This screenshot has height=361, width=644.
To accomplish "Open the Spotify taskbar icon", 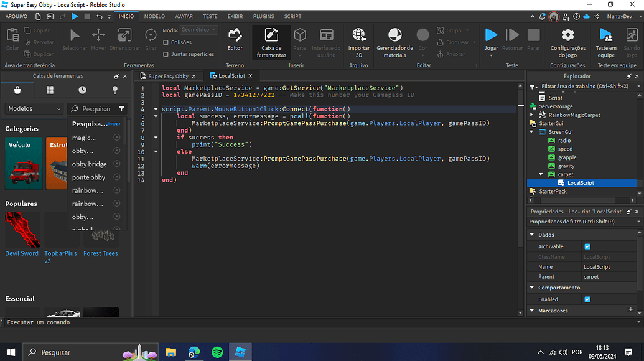I will 217,352.
